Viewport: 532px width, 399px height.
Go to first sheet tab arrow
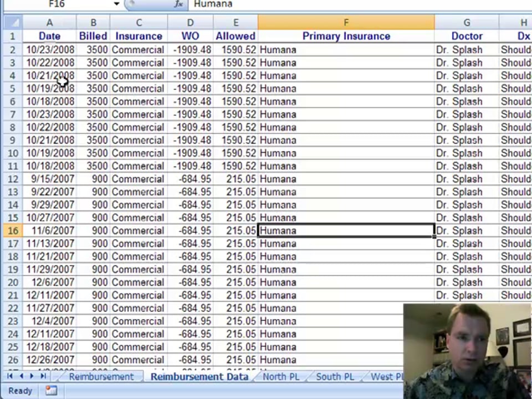pos(10,376)
